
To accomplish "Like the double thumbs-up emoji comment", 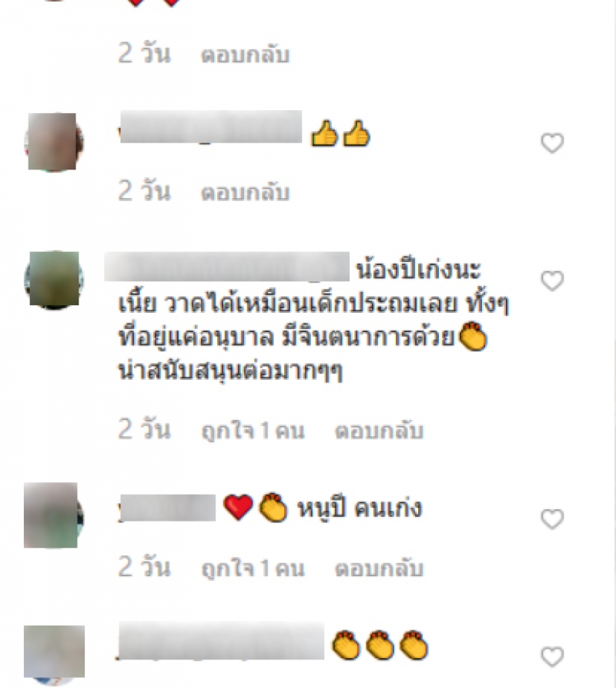I will click(552, 143).
